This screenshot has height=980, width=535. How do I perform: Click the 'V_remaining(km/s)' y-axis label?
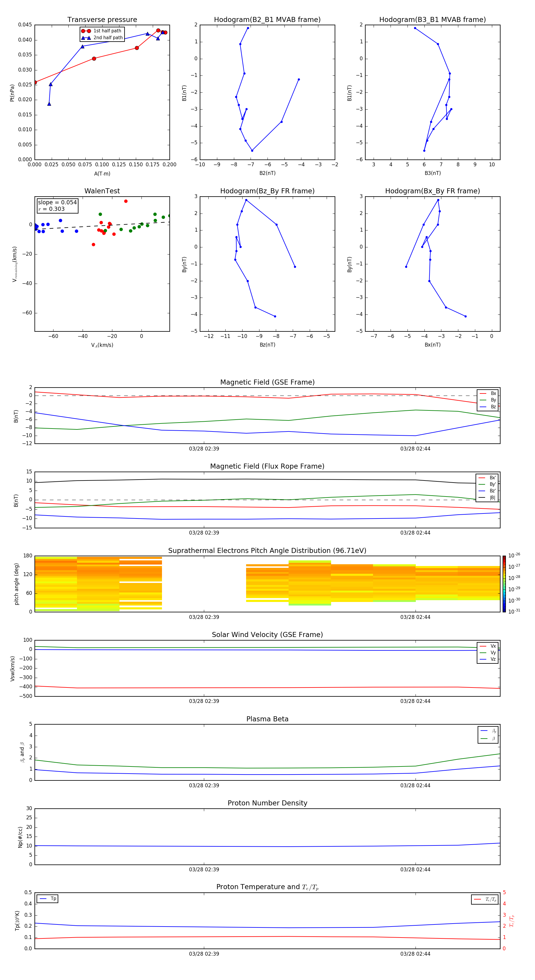click(x=15, y=264)
